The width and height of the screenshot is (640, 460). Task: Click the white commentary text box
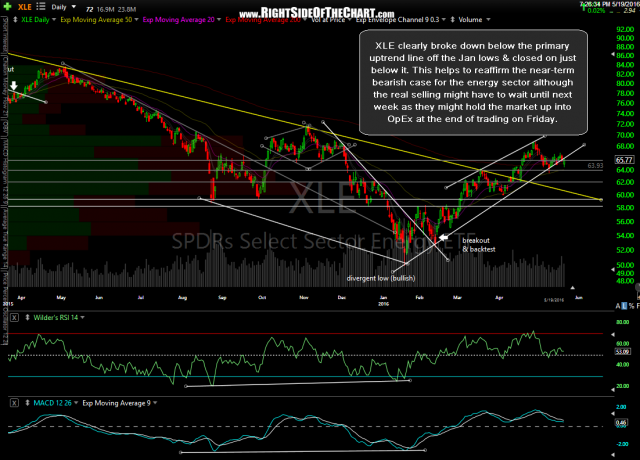[x=473, y=82]
